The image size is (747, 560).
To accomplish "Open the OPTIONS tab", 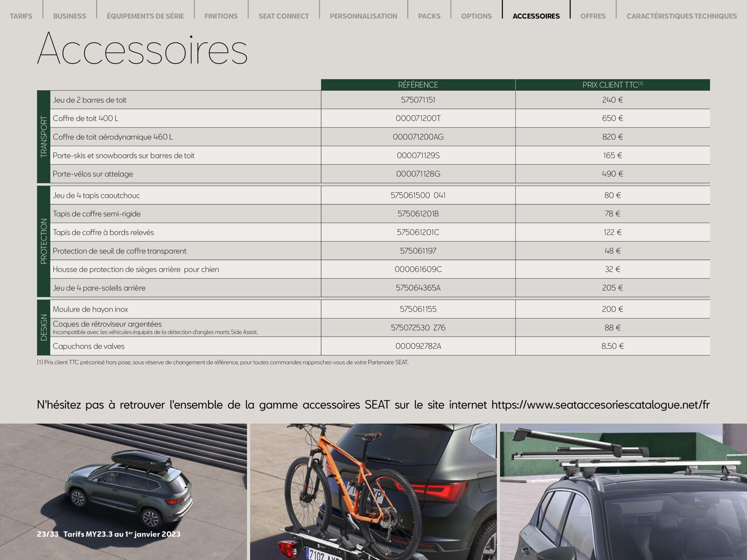I will 476,16.
